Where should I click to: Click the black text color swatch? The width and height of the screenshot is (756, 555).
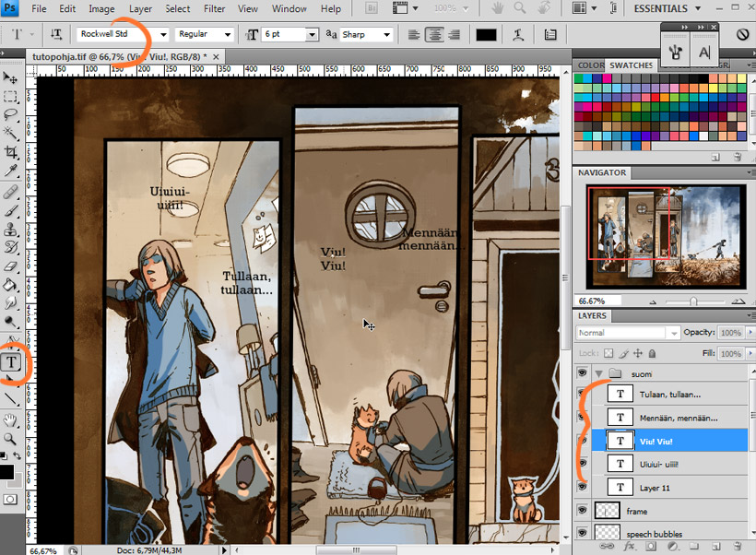(486, 35)
